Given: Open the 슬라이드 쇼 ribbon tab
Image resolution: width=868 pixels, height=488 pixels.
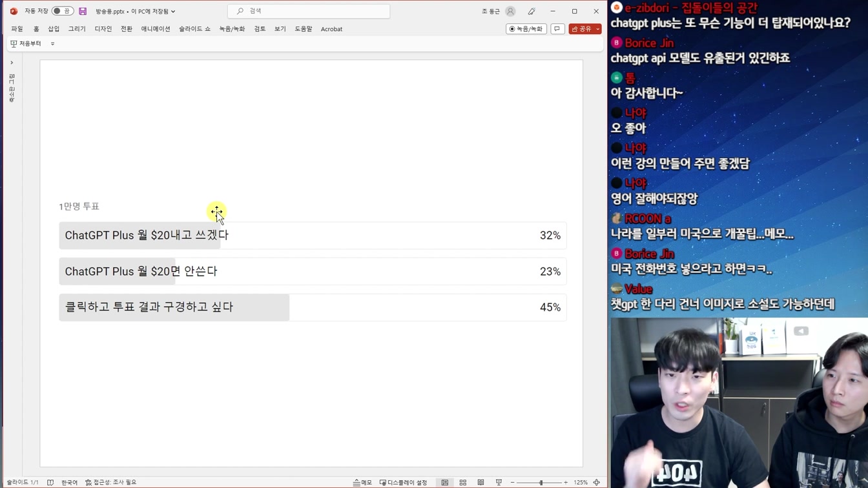Looking at the screenshot, I should pyautogui.click(x=194, y=29).
